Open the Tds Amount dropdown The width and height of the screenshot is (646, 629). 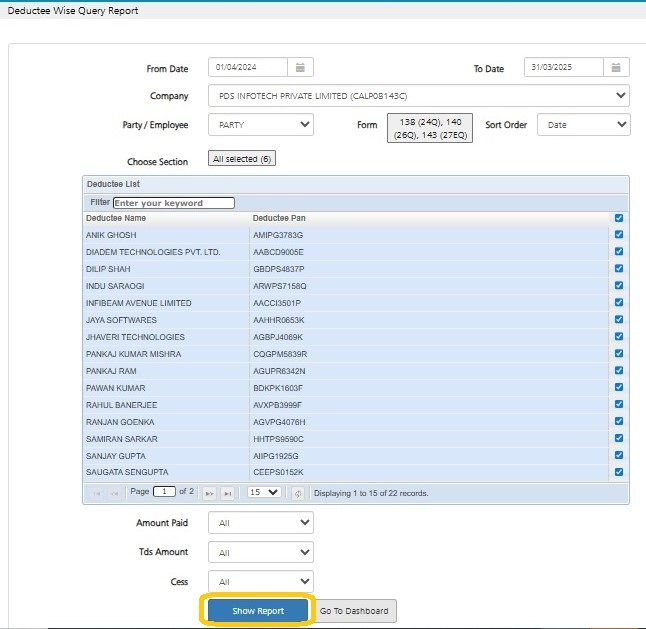(x=261, y=552)
